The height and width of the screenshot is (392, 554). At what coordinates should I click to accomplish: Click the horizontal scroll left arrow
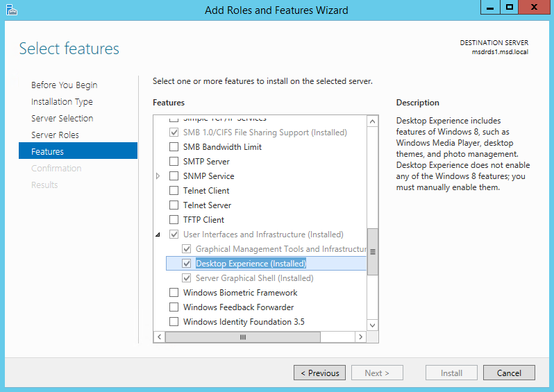(x=160, y=336)
